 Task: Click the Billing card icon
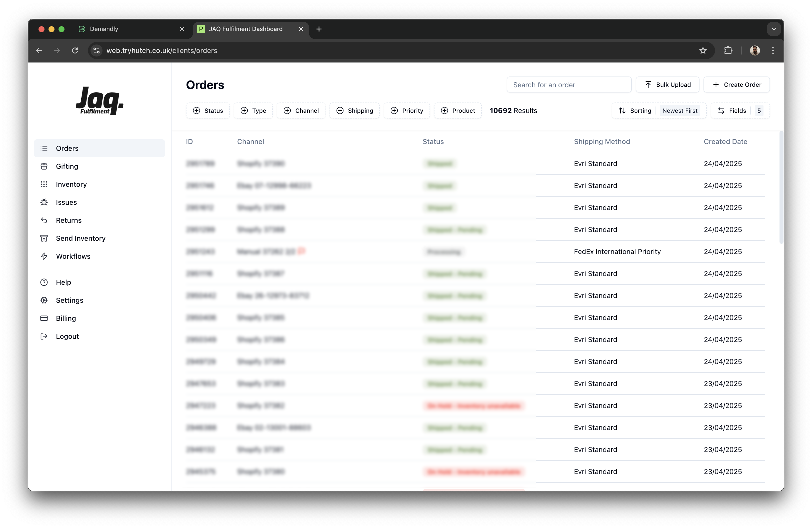[x=44, y=318]
